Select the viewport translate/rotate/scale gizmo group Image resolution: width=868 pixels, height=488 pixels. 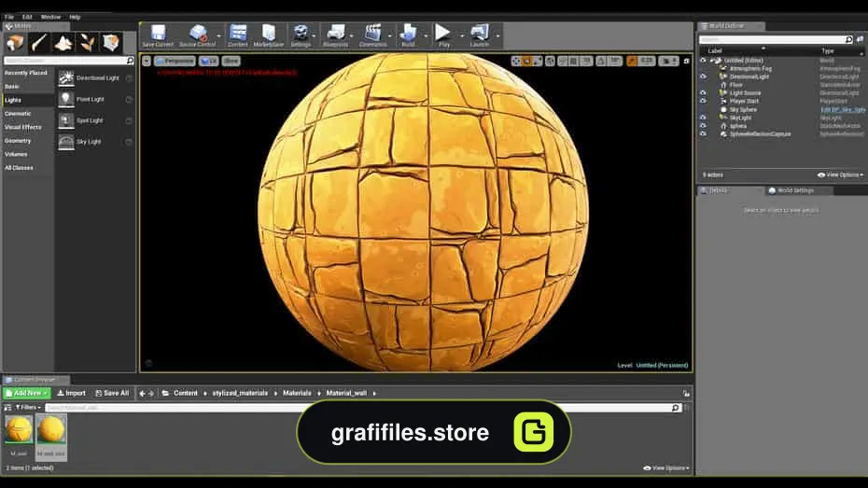pos(527,61)
